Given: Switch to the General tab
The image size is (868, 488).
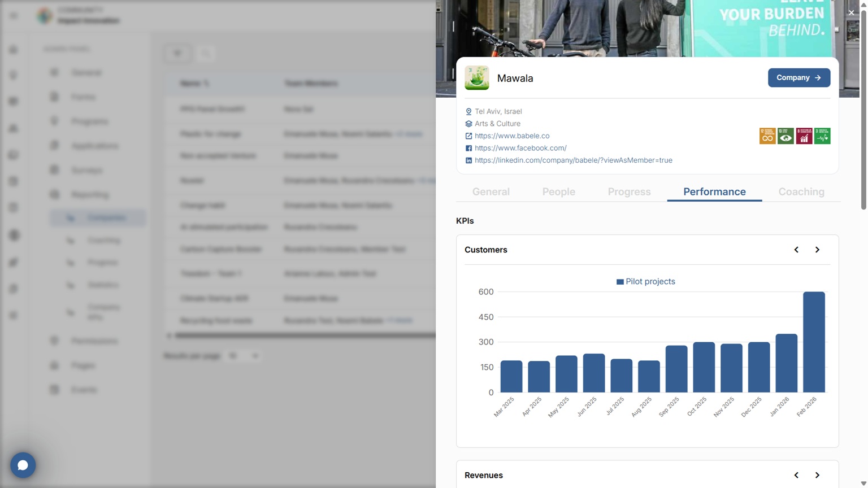Looking at the screenshot, I should point(491,191).
